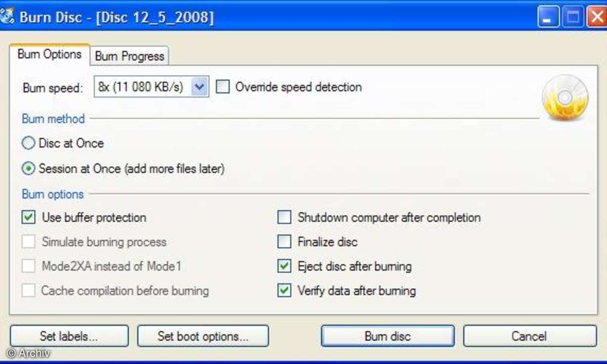607x364 pixels.
Task: Select Disc at Once burn method
Action: point(28,144)
